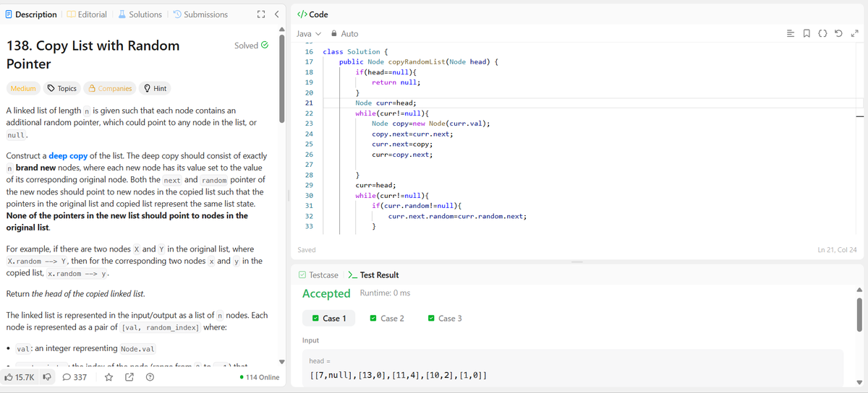868x393 pixels.
Task: Maximize the description panel with the expand icon
Action: tap(261, 14)
